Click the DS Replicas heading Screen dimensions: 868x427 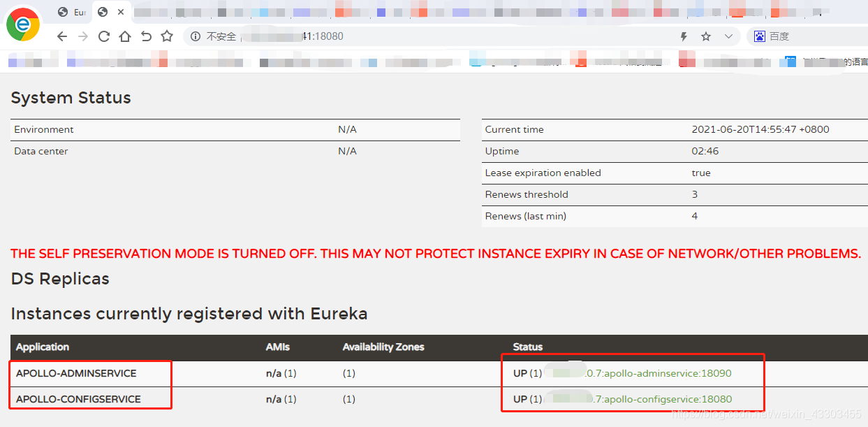pos(60,279)
